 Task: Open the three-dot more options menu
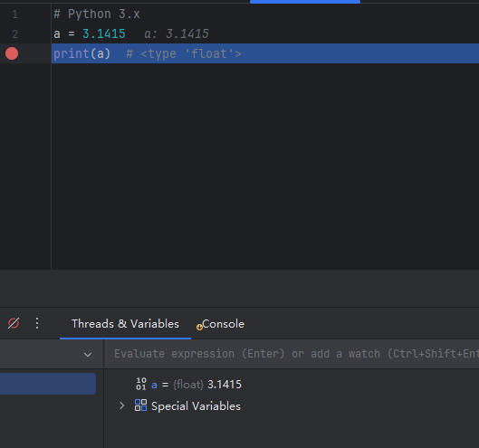pos(37,323)
